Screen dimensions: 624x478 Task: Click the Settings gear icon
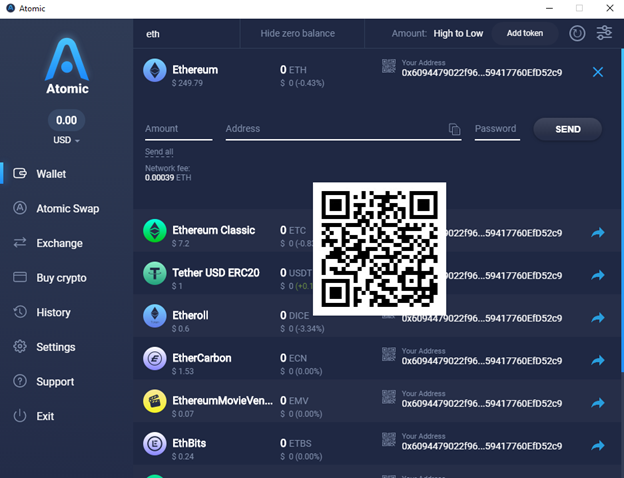click(20, 346)
